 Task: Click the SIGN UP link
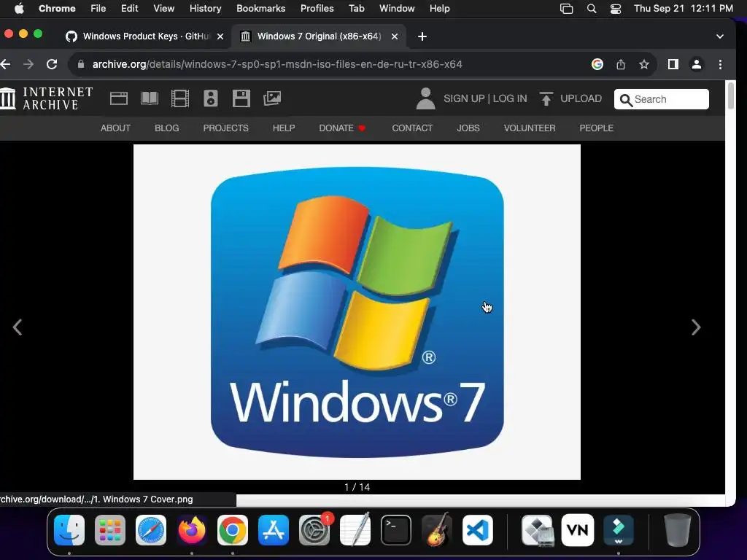click(x=464, y=98)
